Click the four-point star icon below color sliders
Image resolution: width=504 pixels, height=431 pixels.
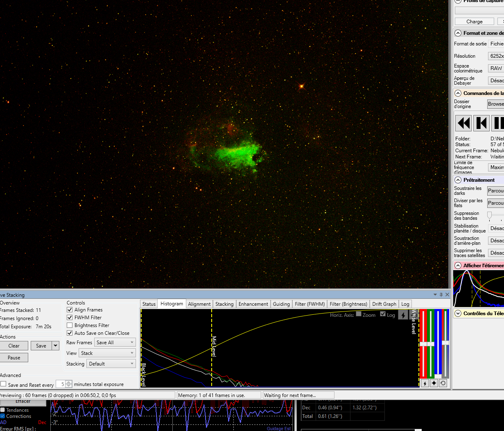pos(434,383)
